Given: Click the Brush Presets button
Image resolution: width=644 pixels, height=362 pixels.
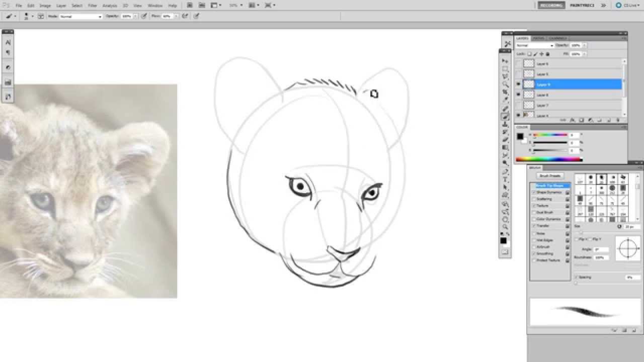Looking at the screenshot, I should click(x=550, y=175).
